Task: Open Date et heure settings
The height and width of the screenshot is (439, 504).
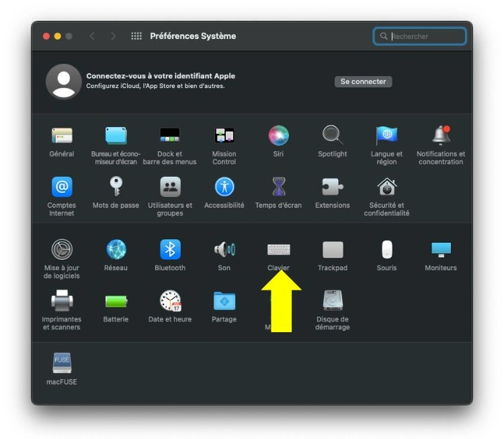Action: 170,301
